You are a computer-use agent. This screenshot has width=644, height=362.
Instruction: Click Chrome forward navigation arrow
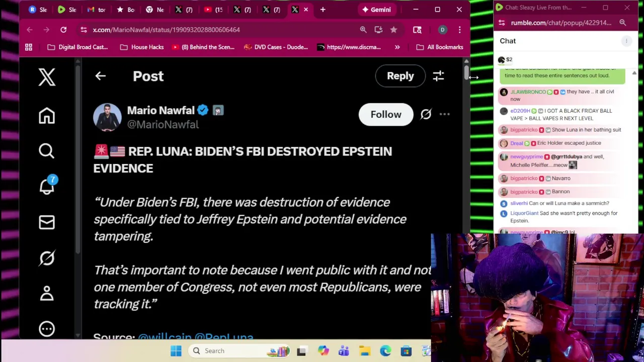[x=46, y=30]
